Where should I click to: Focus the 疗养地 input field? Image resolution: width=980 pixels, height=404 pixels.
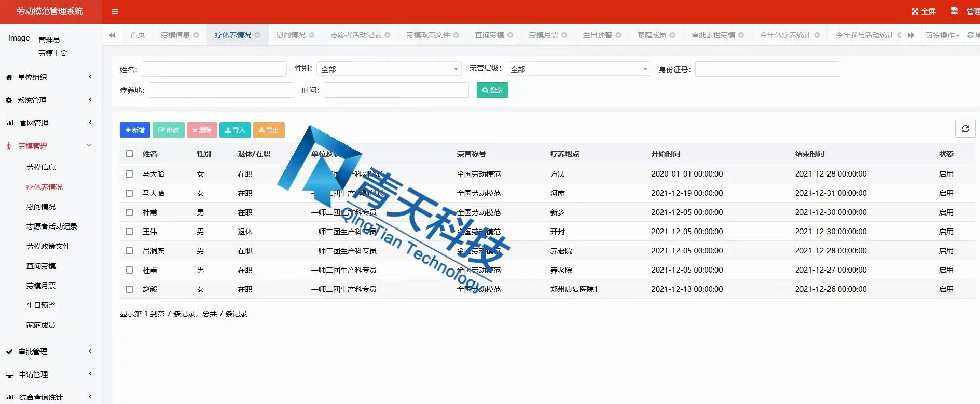click(222, 90)
